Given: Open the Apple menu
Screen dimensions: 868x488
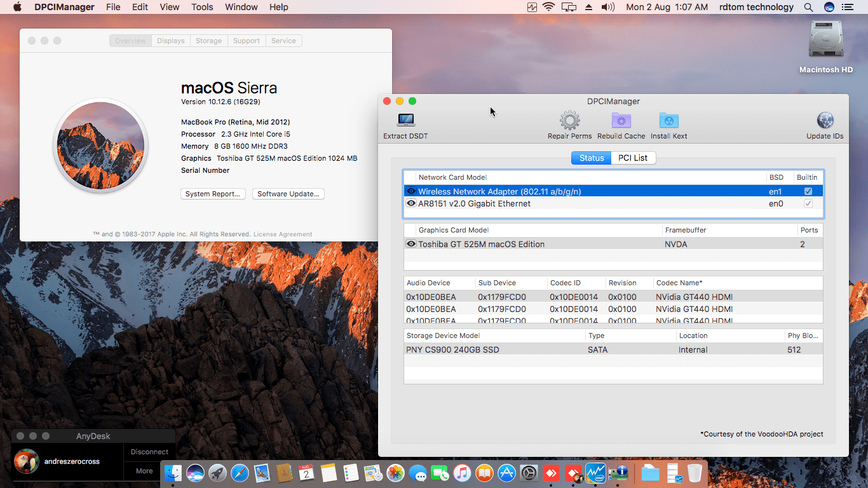Looking at the screenshot, I should click(x=17, y=7).
